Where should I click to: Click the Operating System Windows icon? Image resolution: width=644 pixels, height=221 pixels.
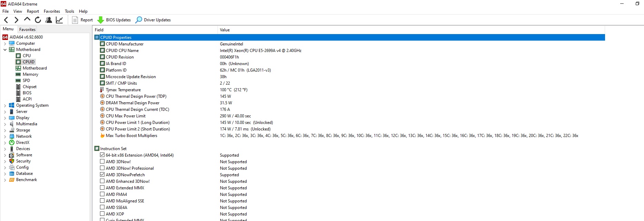pos(12,105)
